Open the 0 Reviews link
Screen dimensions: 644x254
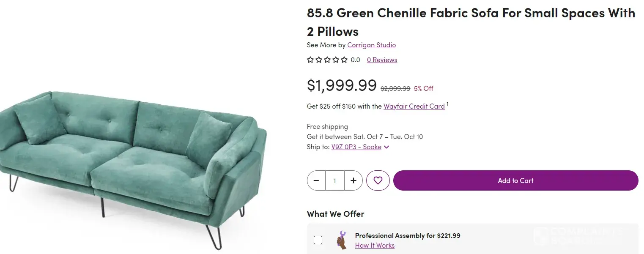(x=382, y=60)
